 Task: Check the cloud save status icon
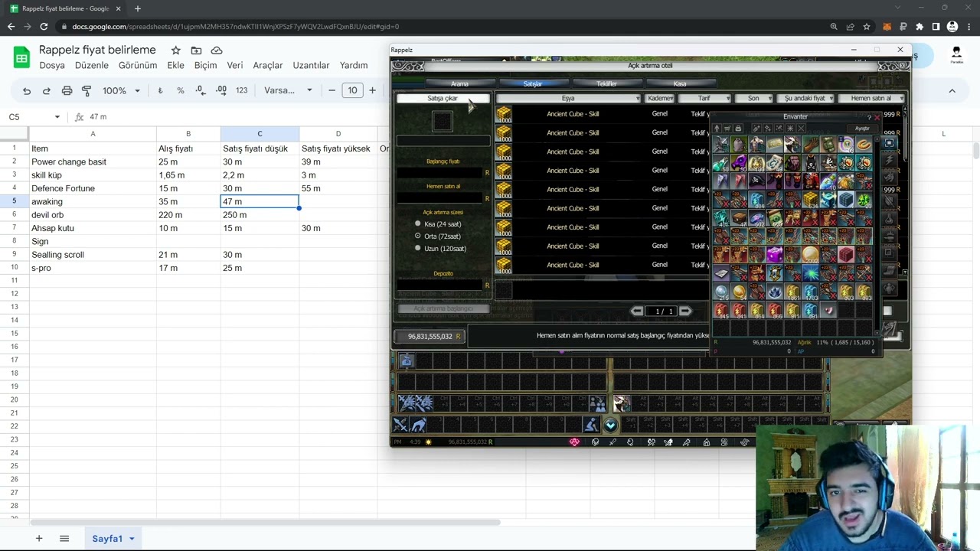click(x=217, y=51)
